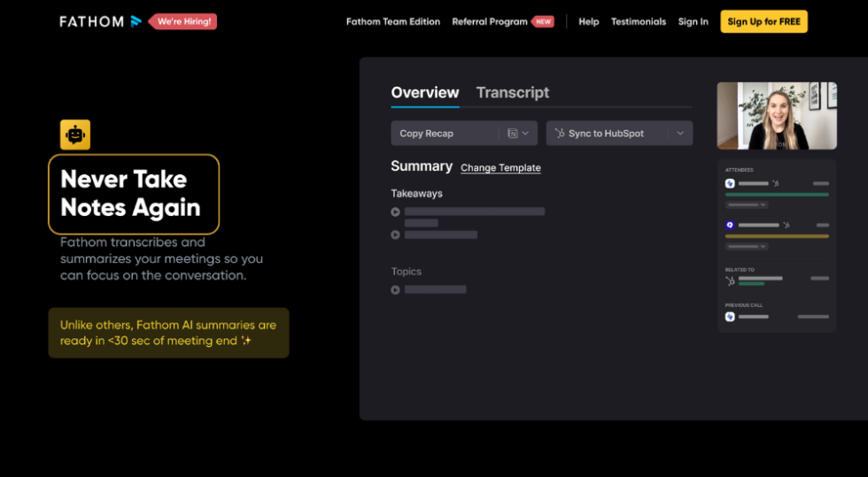The width and height of the screenshot is (868, 477).
Task: Click the We're Hiring badge
Action: tap(183, 21)
